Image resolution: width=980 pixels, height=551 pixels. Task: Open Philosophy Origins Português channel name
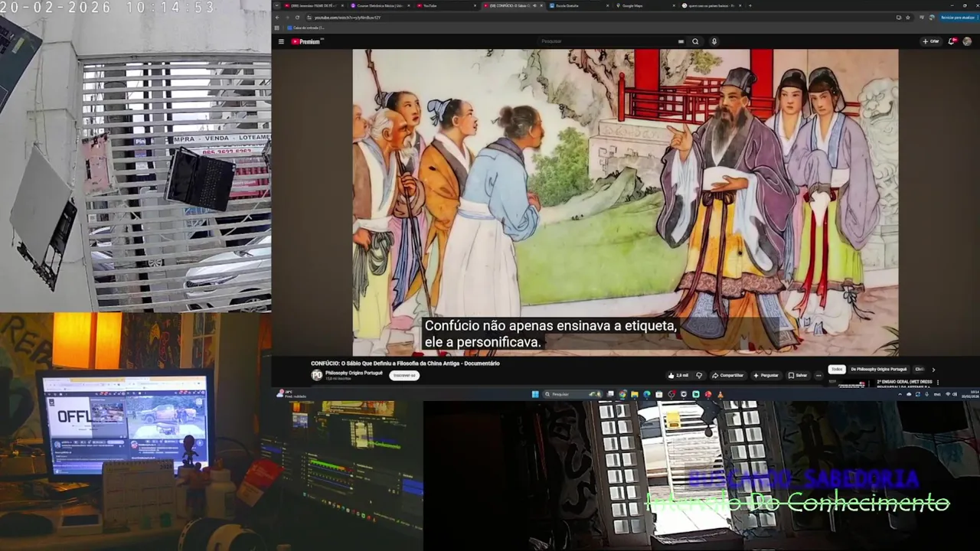[x=354, y=373]
